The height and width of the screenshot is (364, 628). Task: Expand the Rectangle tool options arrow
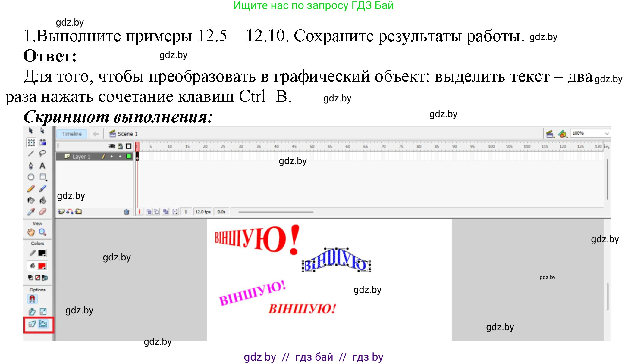click(46, 180)
